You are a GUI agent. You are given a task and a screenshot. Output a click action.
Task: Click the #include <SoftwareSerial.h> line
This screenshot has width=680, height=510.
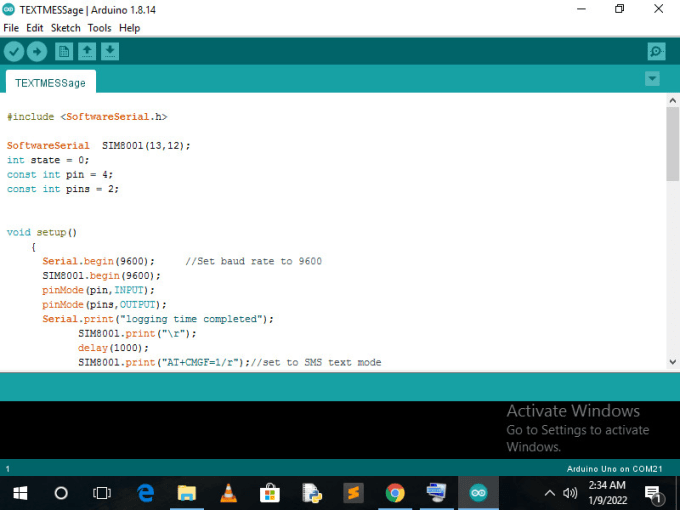point(87,117)
